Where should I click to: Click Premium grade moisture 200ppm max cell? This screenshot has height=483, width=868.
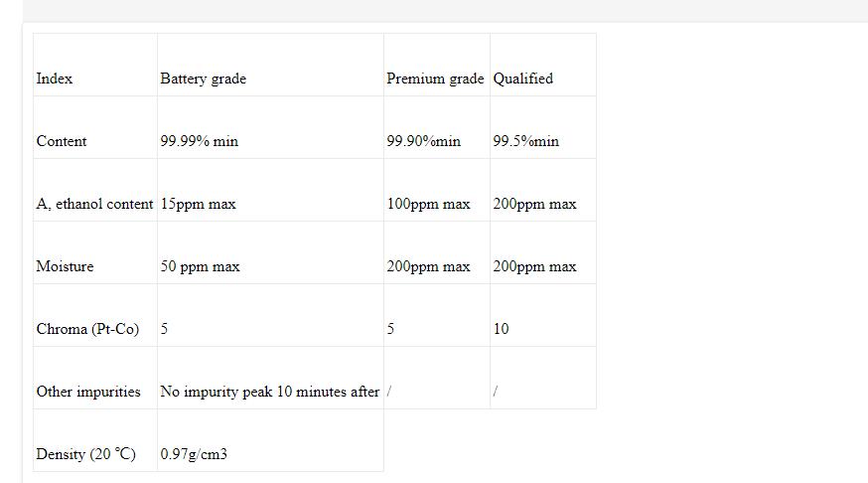click(428, 266)
